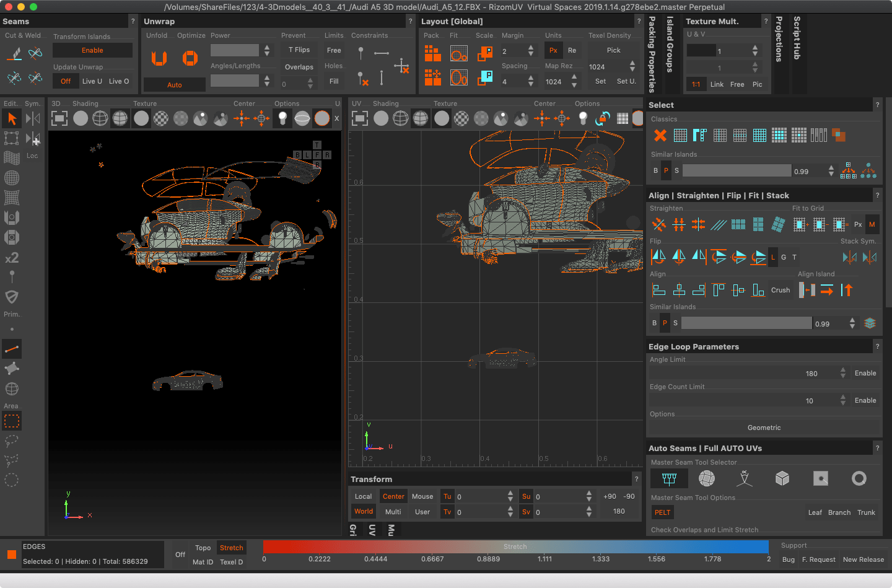This screenshot has width=892, height=588.
Task: Choose the Box seam tool icon
Action: (782, 478)
